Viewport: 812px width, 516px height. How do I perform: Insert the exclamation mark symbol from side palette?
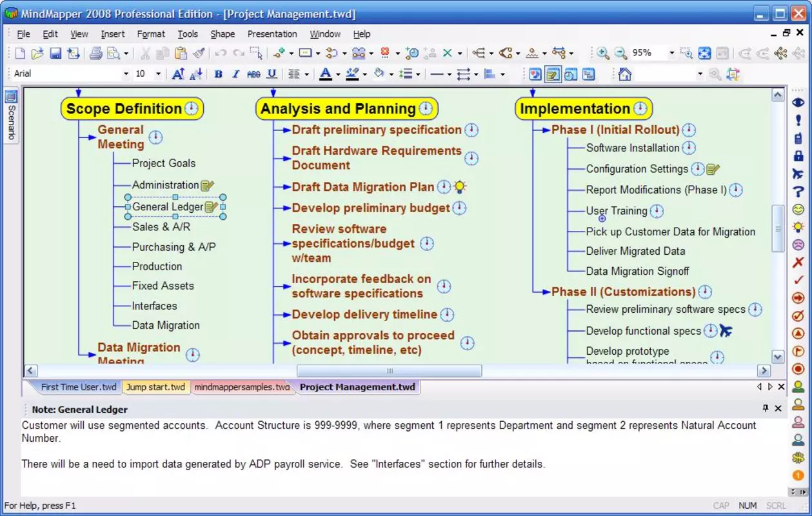[x=798, y=120]
